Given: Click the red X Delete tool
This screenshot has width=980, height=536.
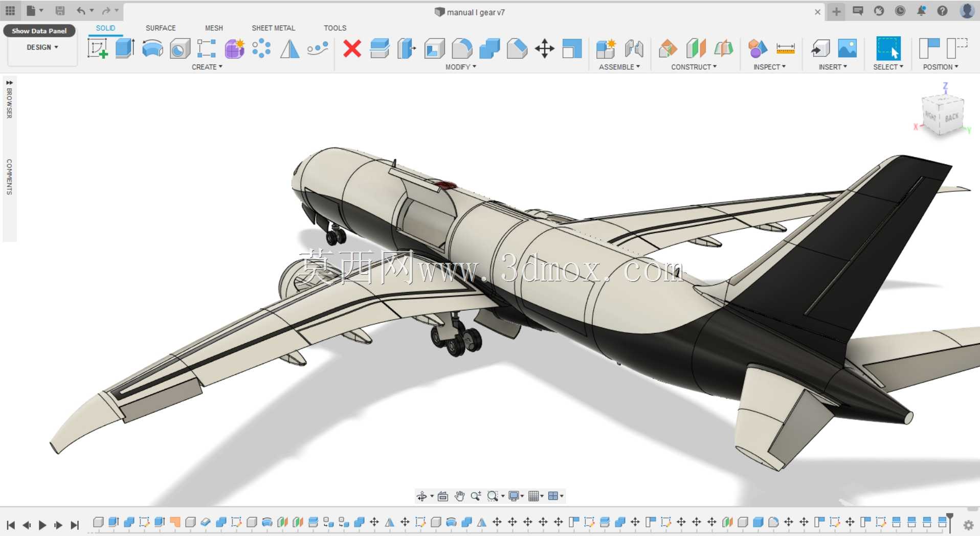Looking at the screenshot, I should (352, 49).
